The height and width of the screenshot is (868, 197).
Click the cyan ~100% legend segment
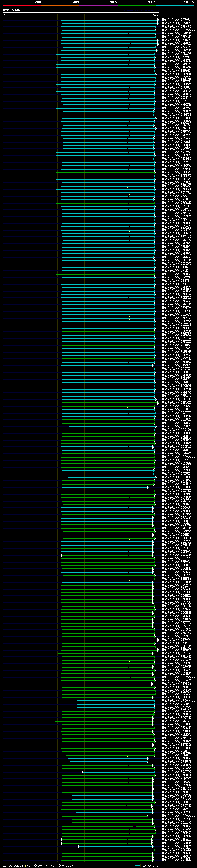pos(175,6)
